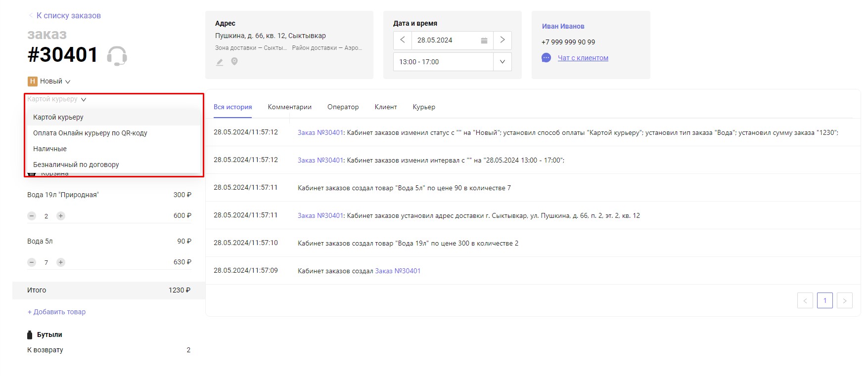
Task: Open Заказ №30401 link in address row
Action: [x=320, y=215]
